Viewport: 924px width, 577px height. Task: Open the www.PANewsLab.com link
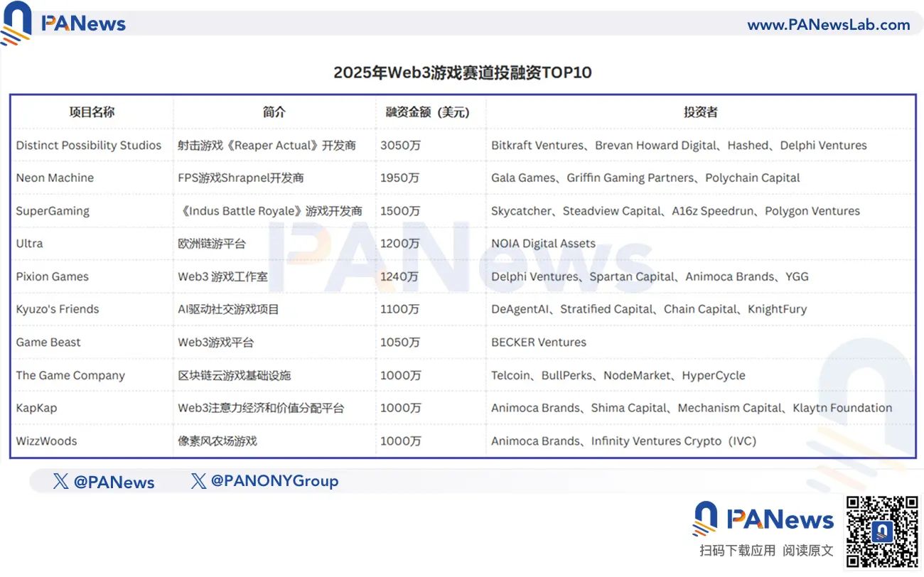click(828, 25)
